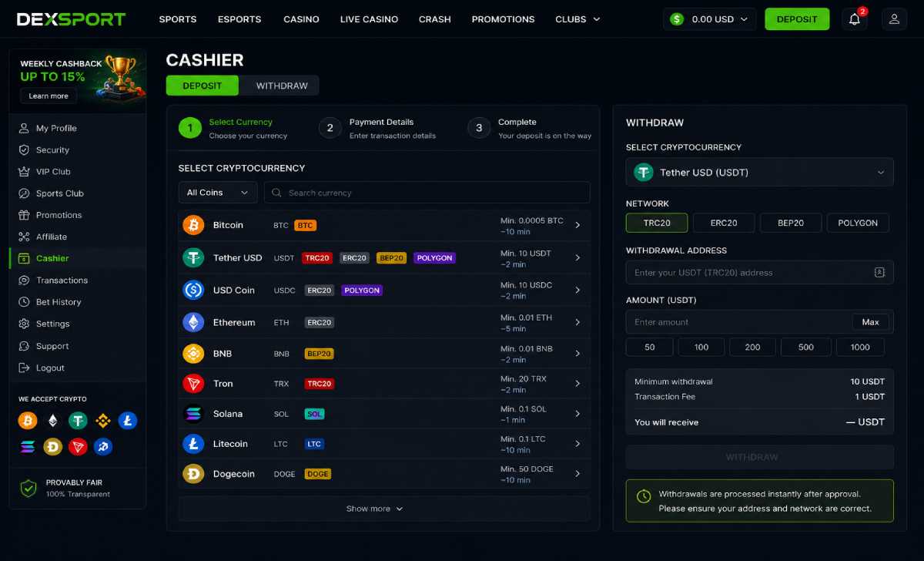
Task: Open the CASINO menu
Action: (x=301, y=19)
